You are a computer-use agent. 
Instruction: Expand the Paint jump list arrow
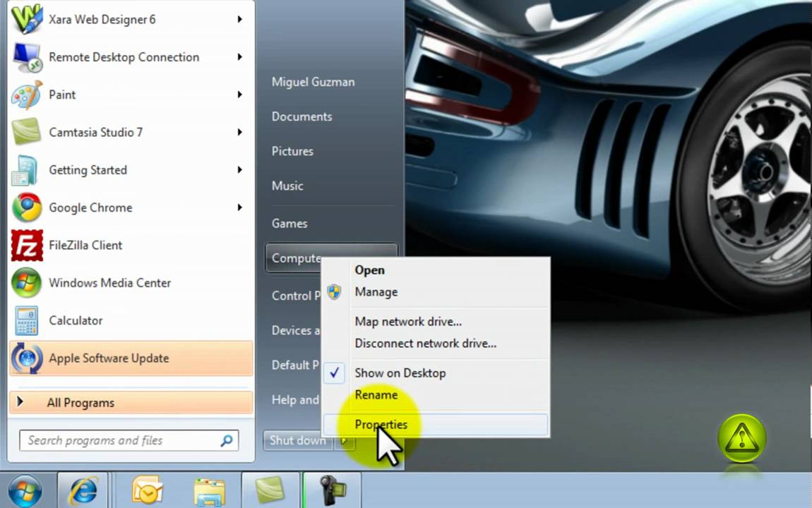(x=240, y=95)
